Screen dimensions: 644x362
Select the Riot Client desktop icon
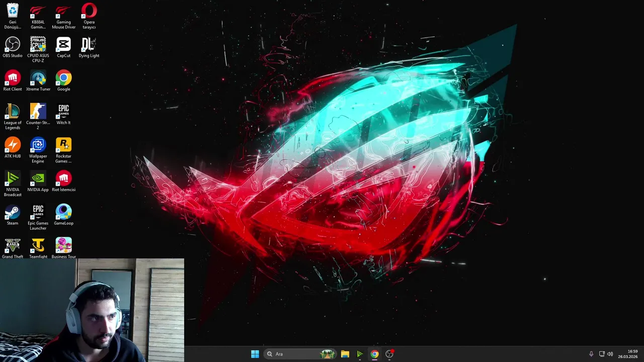pyautogui.click(x=13, y=81)
